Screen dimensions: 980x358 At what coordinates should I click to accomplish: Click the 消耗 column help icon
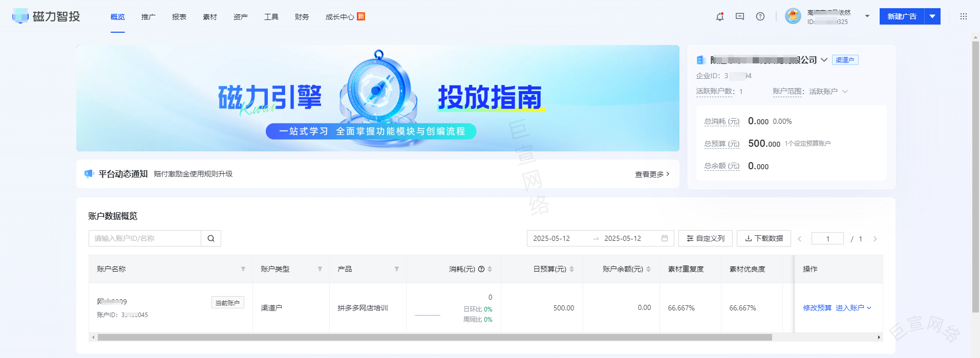pos(481,269)
